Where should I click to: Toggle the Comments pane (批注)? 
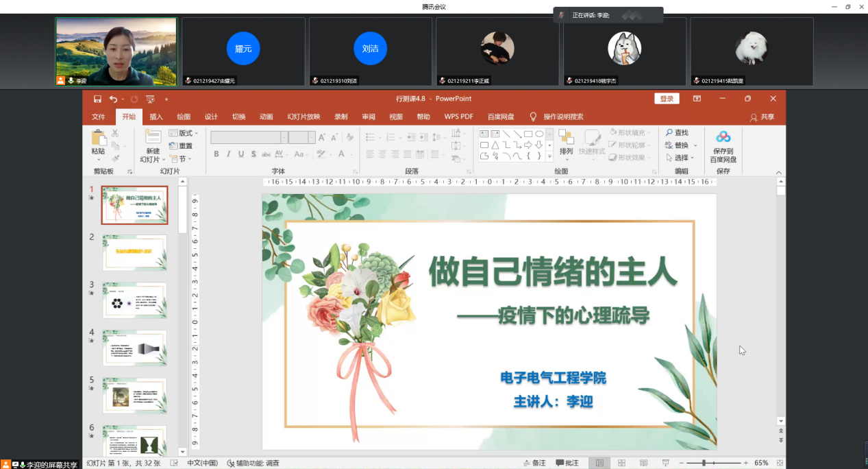(x=567, y=463)
